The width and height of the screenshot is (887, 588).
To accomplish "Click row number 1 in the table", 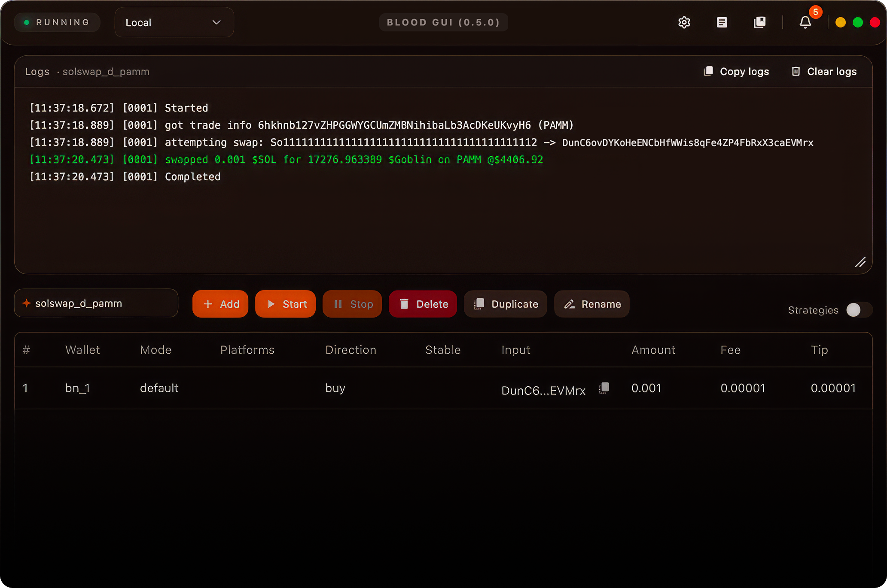I will (x=25, y=388).
